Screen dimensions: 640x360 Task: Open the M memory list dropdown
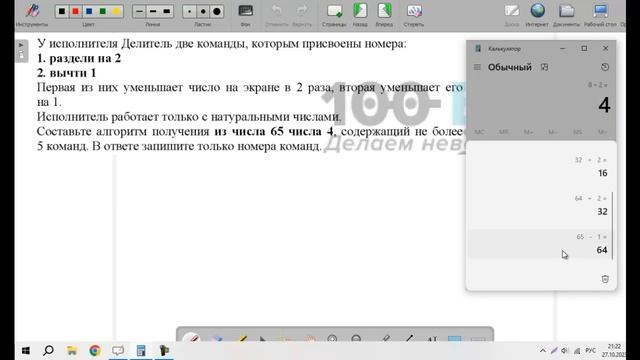[602, 132]
